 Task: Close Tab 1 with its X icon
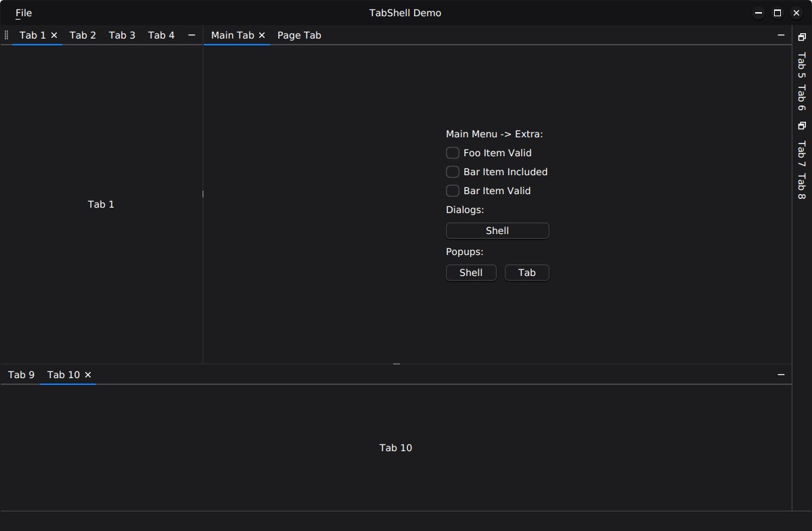click(x=54, y=35)
